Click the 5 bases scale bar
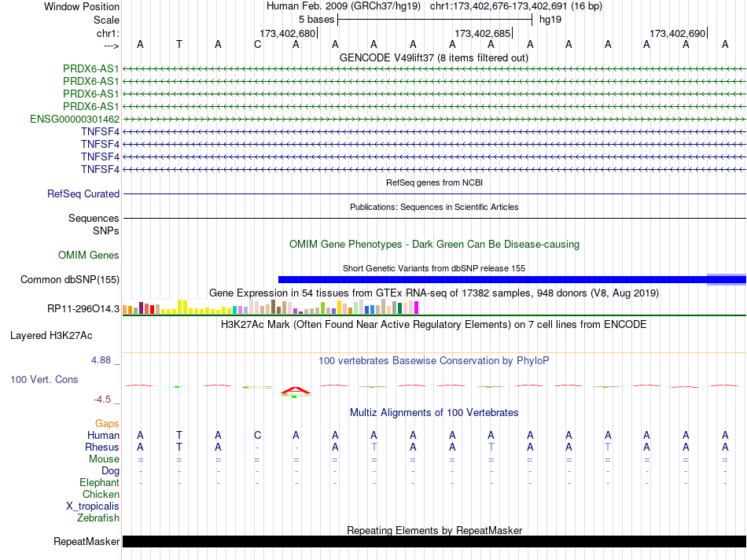The width and height of the screenshot is (747, 560). (435, 20)
